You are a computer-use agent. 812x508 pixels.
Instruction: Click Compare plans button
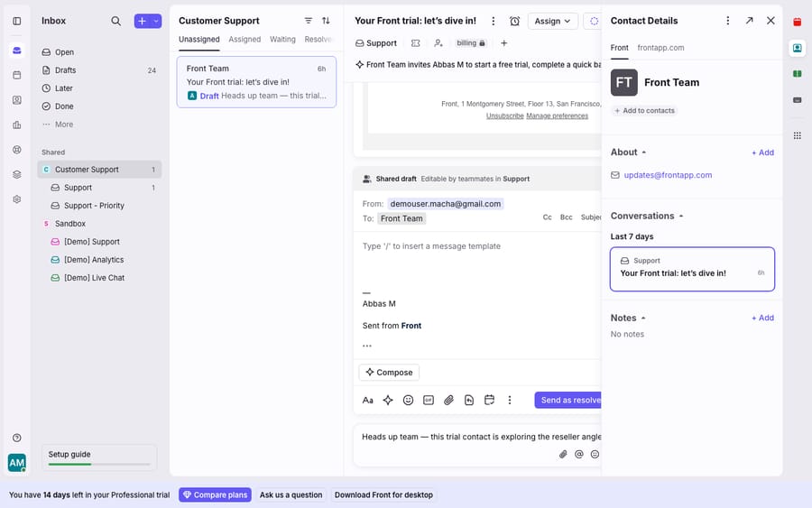click(215, 495)
